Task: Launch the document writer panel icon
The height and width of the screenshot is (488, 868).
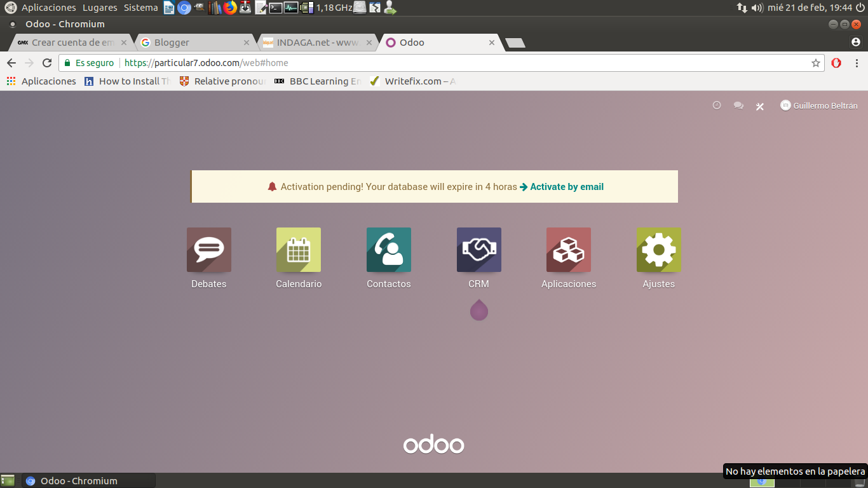Action: (169, 8)
